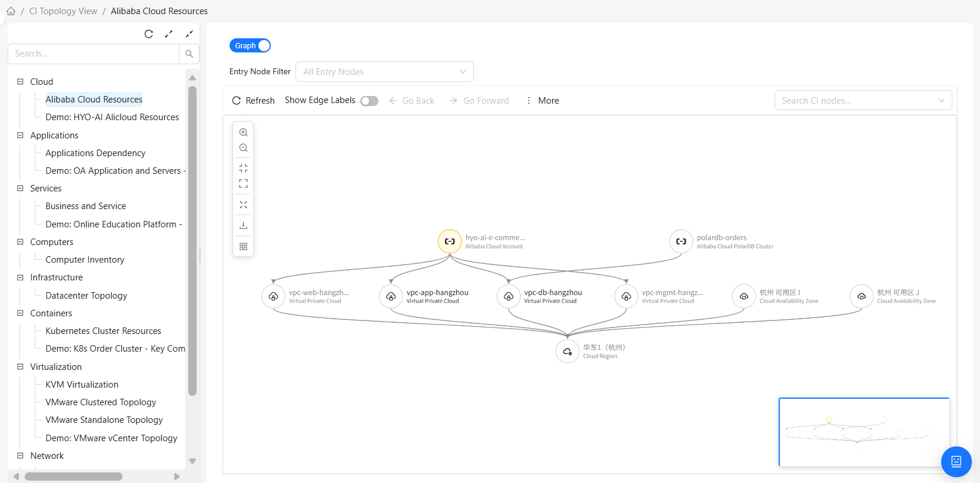980x483 pixels.
Task: Click the tree panel search field
Action: [x=94, y=54]
